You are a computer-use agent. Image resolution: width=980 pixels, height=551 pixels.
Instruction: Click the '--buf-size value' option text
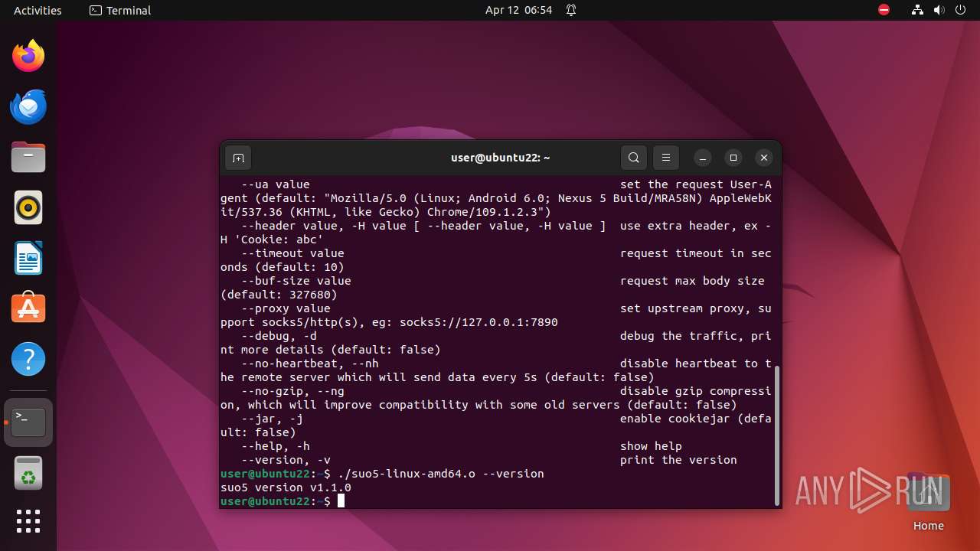296,281
